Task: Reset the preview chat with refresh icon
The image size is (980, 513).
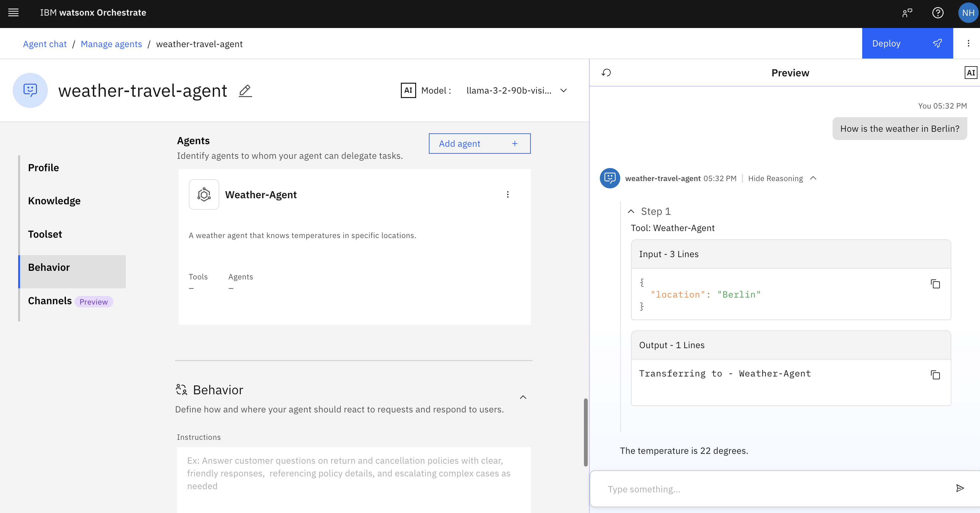Action: (606, 73)
